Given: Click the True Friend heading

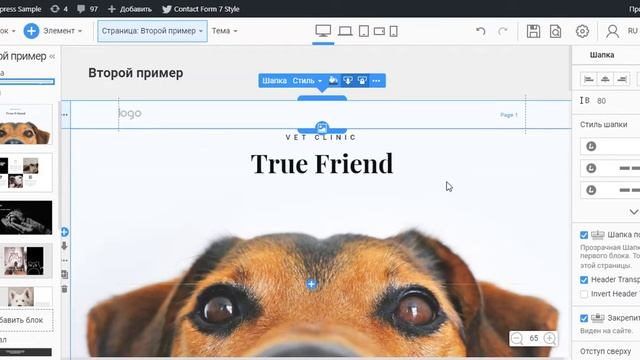Looking at the screenshot, I should click(x=322, y=163).
